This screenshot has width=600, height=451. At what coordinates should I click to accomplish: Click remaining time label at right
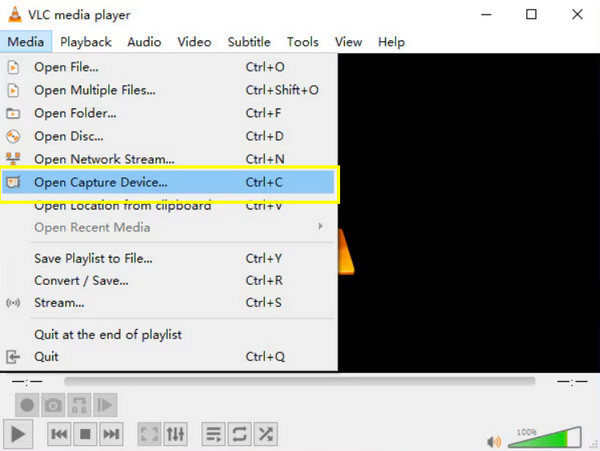point(572,381)
